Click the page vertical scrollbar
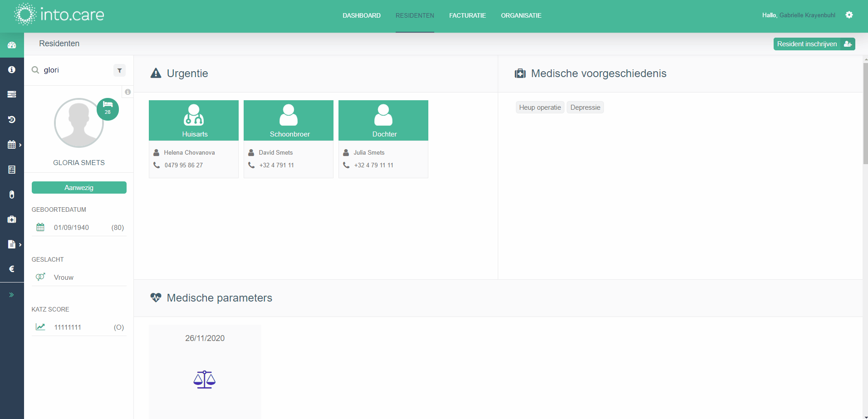 tap(865, 113)
